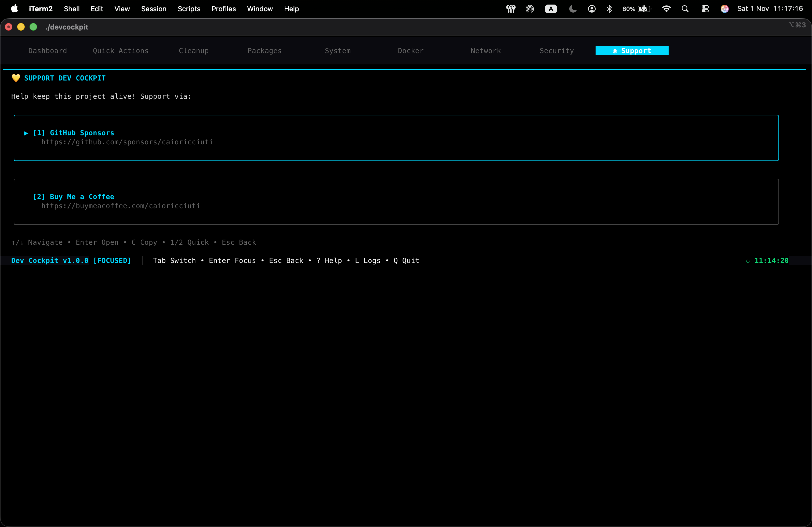812x527 pixels.
Task: Expand the GitHub Sponsors disclosure triangle
Action: coord(26,133)
